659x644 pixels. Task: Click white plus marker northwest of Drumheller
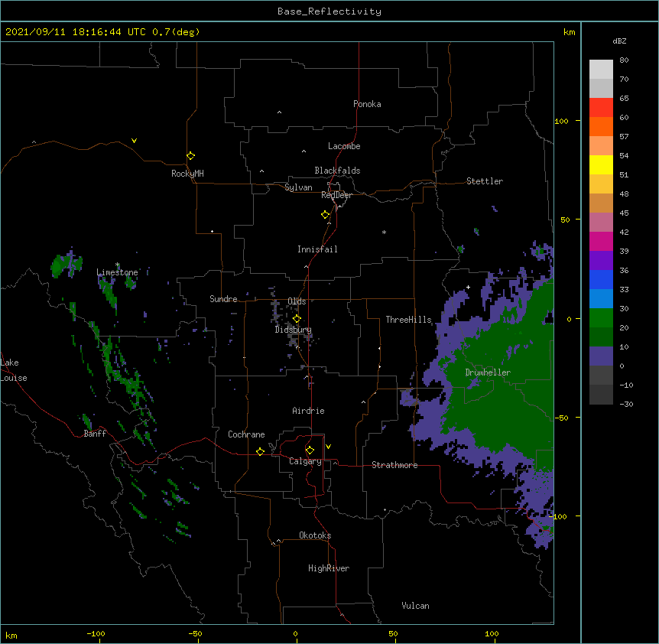pyautogui.click(x=468, y=287)
